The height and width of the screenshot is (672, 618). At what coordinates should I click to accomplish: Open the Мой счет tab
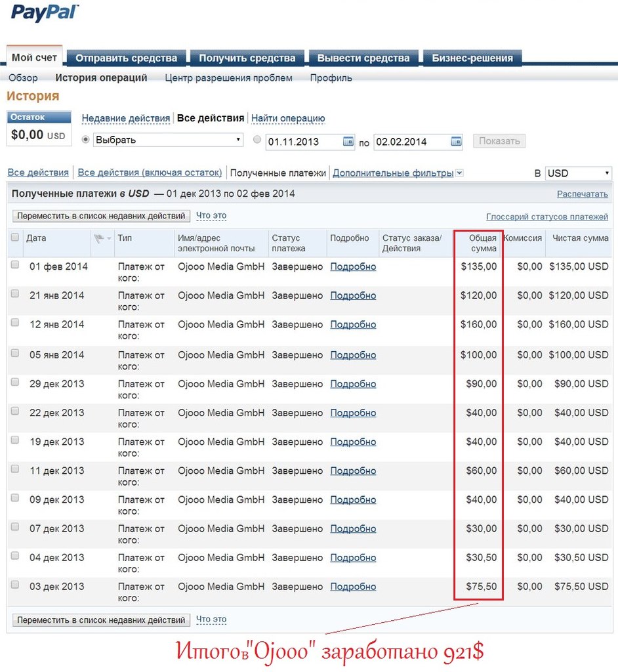coord(34,58)
